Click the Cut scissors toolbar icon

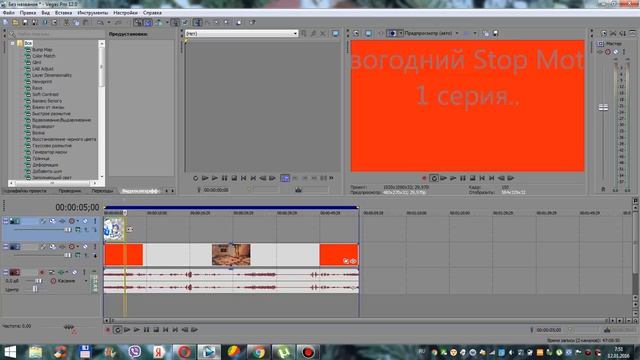pos(66,22)
